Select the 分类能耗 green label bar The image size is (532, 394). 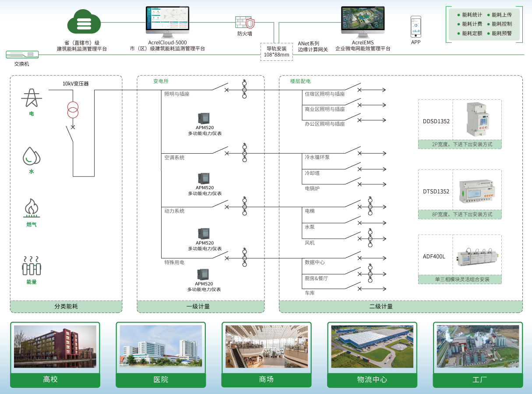[x=66, y=306]
